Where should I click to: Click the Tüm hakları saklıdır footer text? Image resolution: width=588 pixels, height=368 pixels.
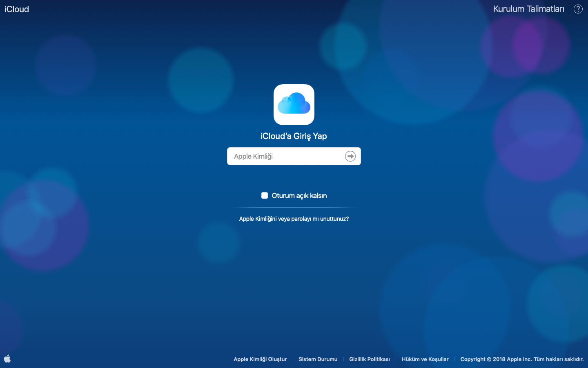click(559, 359)
